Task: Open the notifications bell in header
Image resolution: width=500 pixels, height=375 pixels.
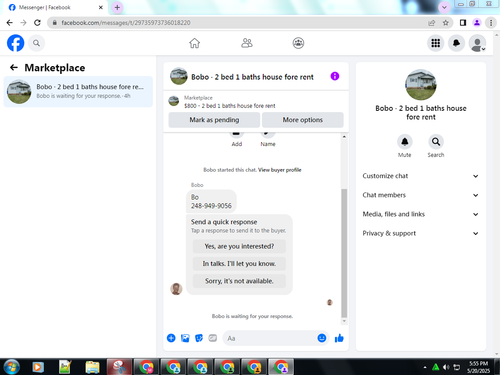Action: pos(456,43)
